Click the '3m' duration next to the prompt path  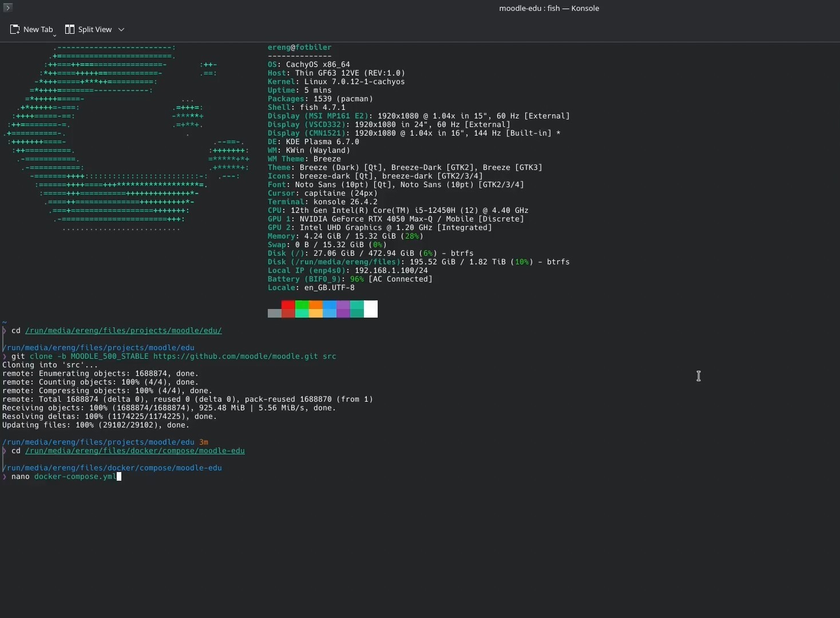click(204, 442)
